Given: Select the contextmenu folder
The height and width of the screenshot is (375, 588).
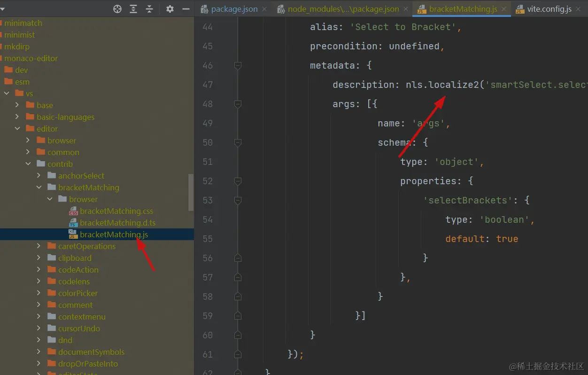Looking at the screenshot, I should pos(82,317).
